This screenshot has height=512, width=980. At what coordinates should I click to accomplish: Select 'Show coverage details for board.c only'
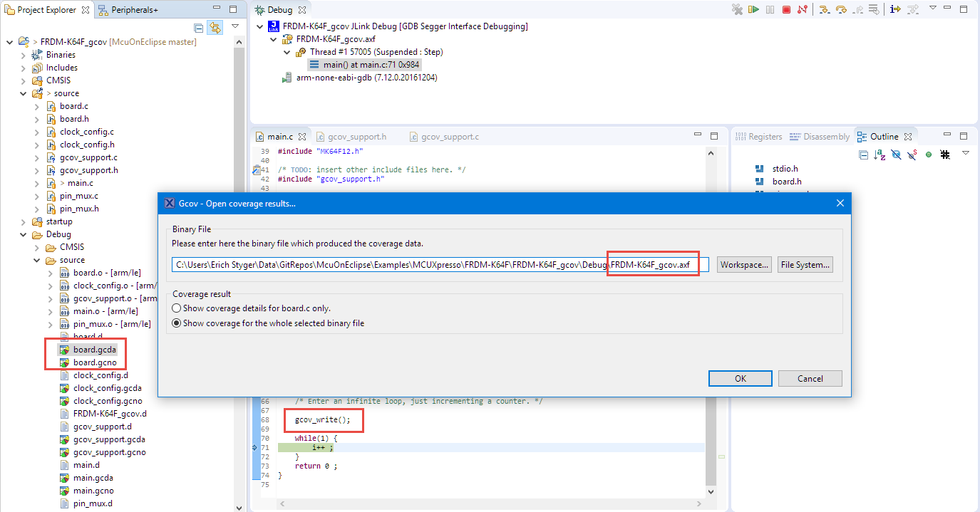pyautogui.click(x=177, y=308)
